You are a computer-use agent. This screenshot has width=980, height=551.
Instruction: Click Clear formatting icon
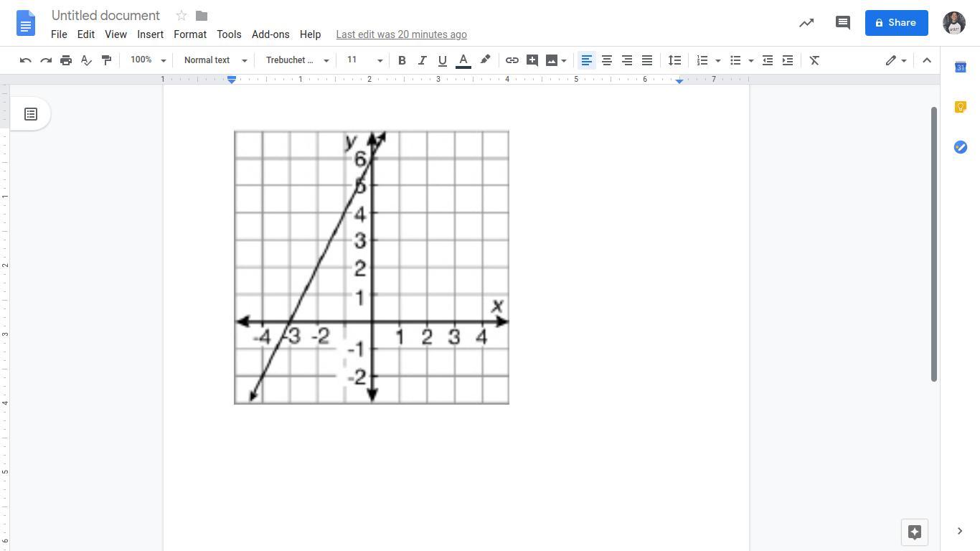pos(814,60)
